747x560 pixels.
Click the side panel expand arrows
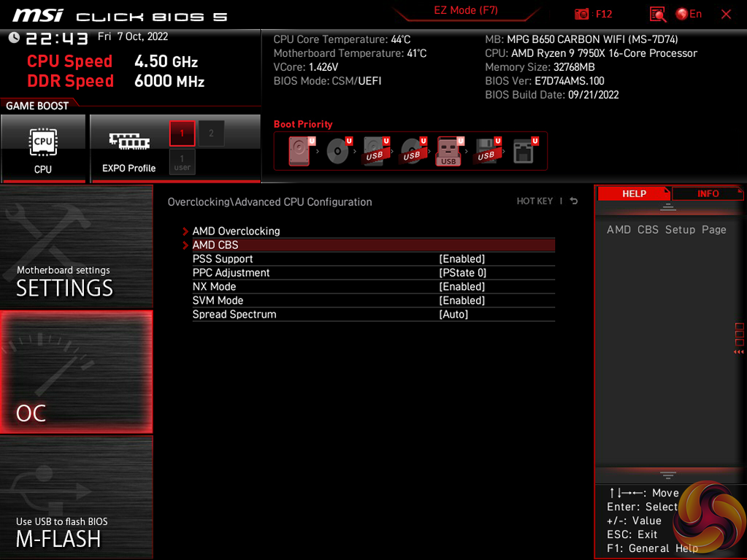pyautogui.click(x=738, y=352)
